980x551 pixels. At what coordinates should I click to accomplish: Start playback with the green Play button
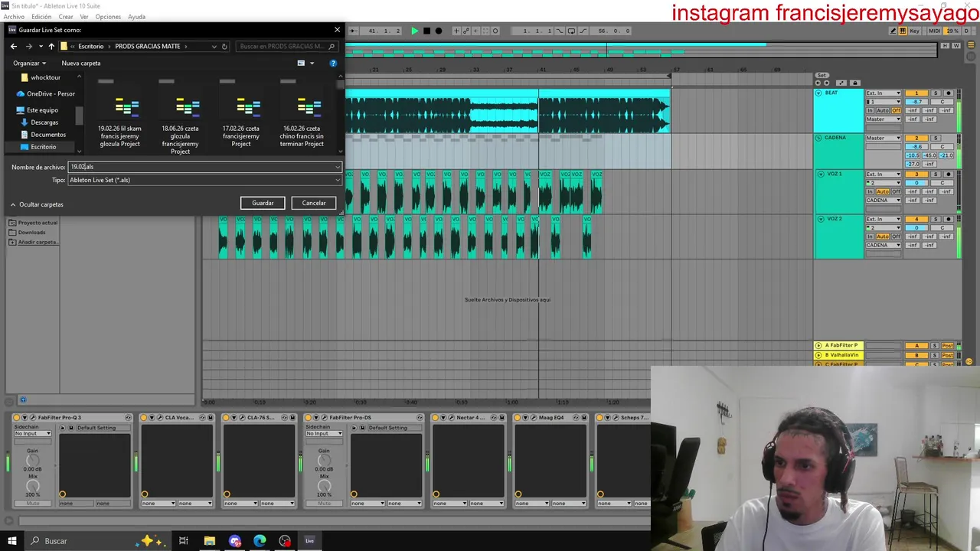(415, 31)
